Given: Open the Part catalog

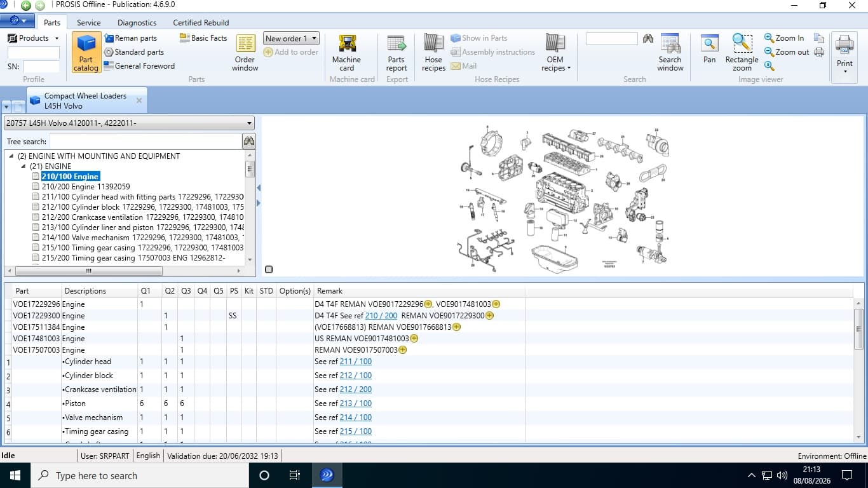Looking at the screenshot, I should pos(86,53).
